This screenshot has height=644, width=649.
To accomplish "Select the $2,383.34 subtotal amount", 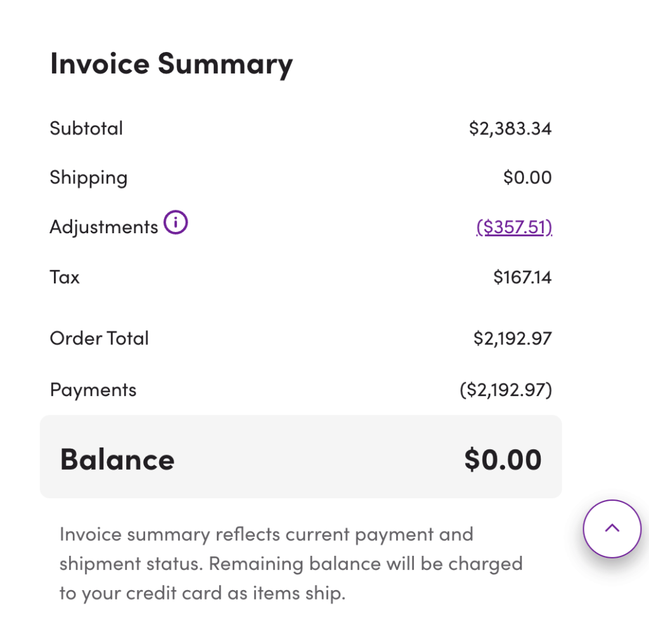I will (x=510, y=129).
